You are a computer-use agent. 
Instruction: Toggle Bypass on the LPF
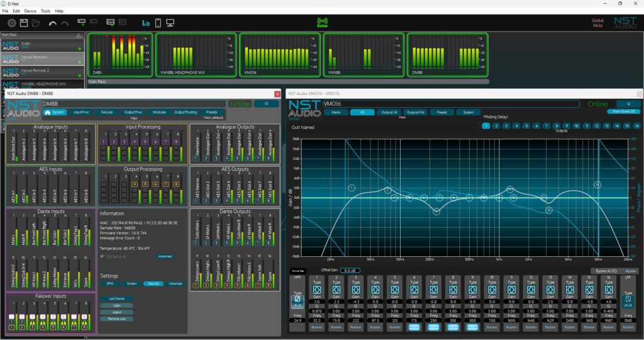point(628,327)
